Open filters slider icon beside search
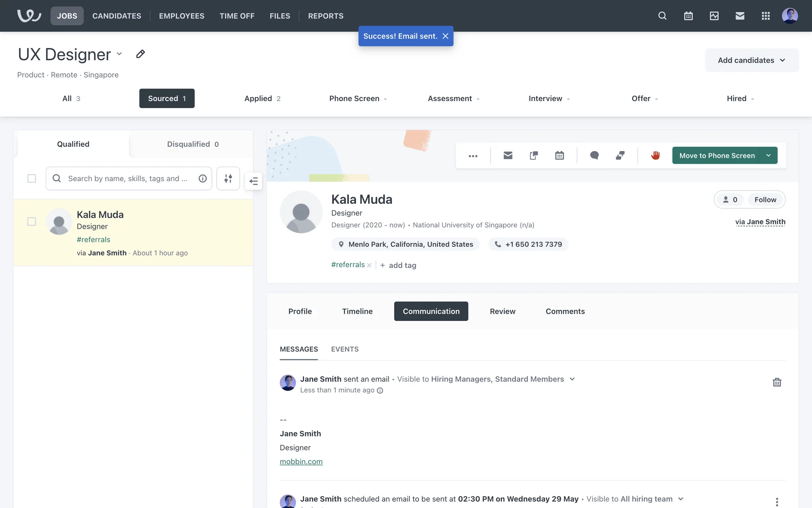The height and width of the screenshot is (508, 812). coord(228,179)
